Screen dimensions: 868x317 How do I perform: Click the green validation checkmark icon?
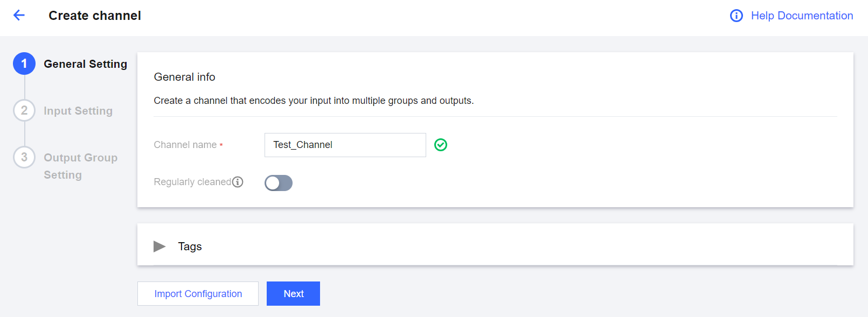(x=441, y=145)
